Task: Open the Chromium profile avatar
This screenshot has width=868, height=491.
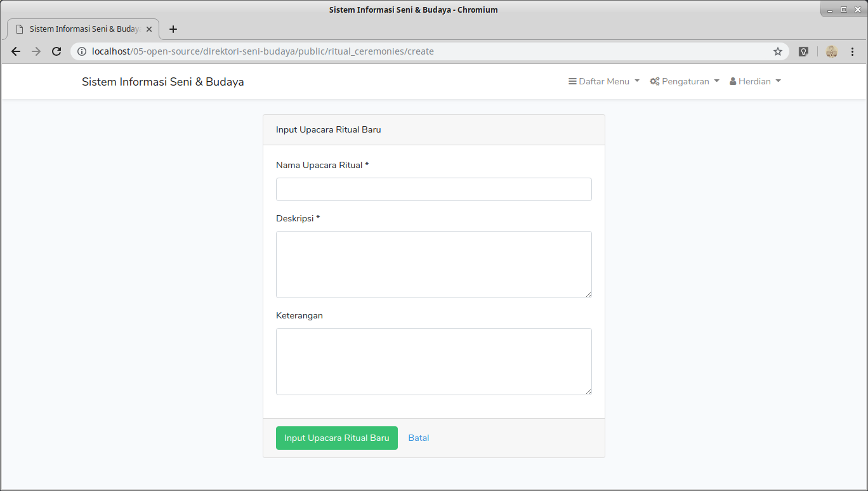Action: 831,51
